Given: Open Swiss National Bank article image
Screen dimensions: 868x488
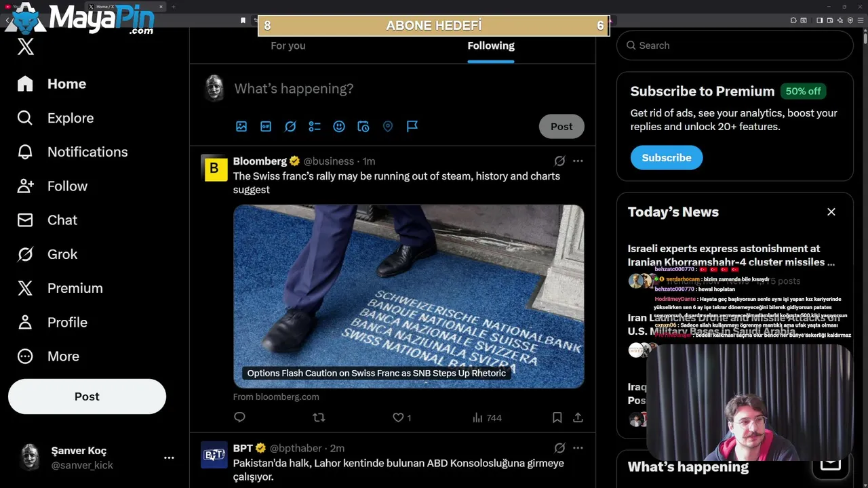Looking at the screenshot, I should point(409,296).
